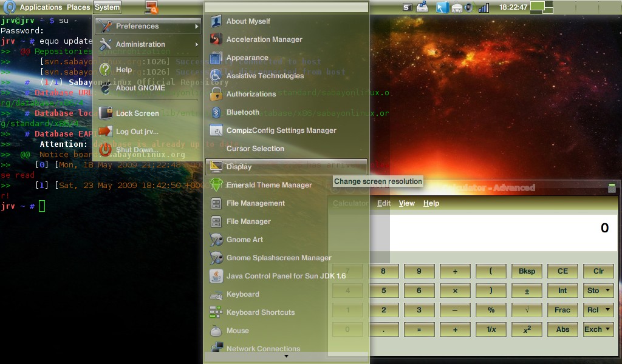Click the Shut Down power icon

tap(106, 150)
